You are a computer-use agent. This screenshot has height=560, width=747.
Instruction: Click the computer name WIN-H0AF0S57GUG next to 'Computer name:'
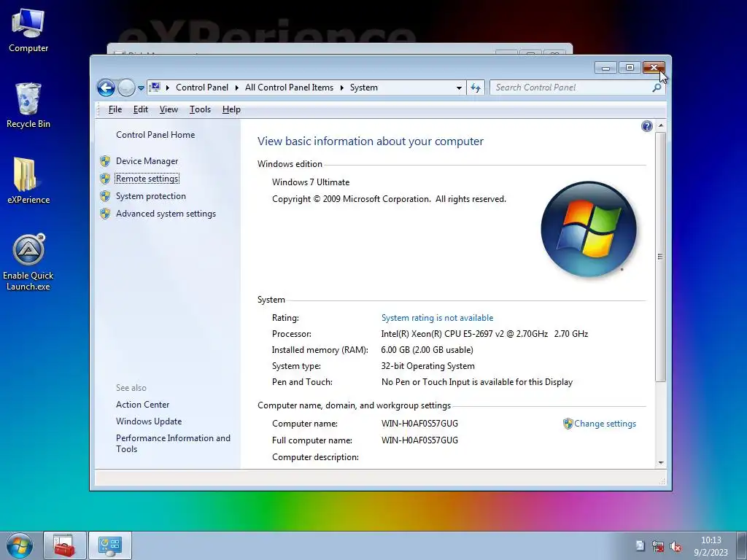tap(419, 424)
